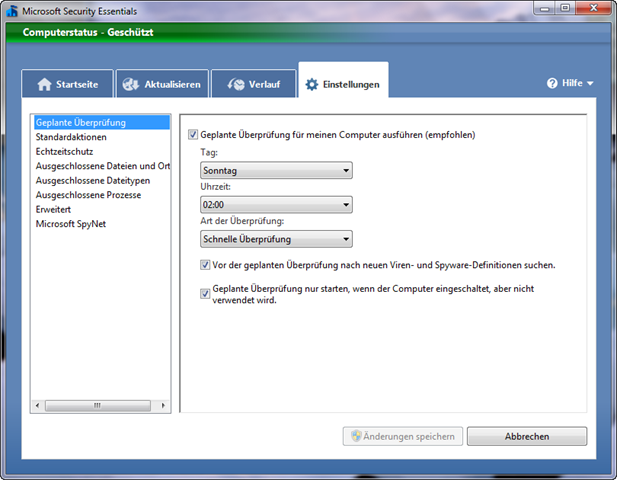Open the Tag dropdown showing Sonntag
The height and width of the screenshot is (480, 617).
pos(276,171)
